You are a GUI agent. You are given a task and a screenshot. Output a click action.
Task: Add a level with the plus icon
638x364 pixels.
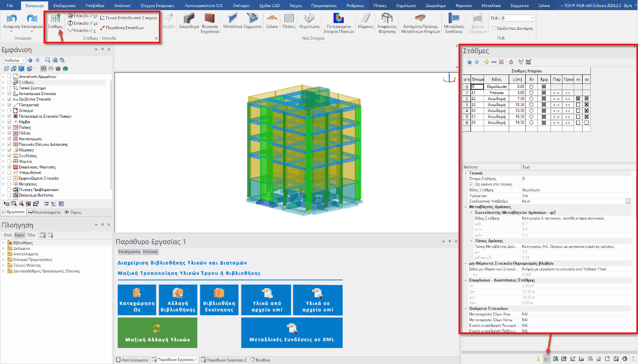coord(486,62)
